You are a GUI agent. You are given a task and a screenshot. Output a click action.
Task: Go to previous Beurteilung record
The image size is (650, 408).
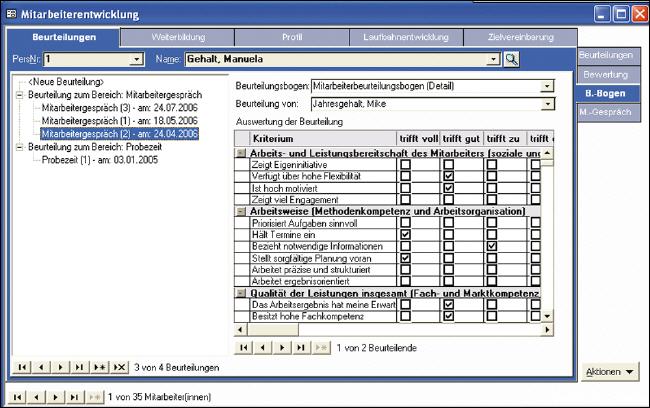(41, 367)
